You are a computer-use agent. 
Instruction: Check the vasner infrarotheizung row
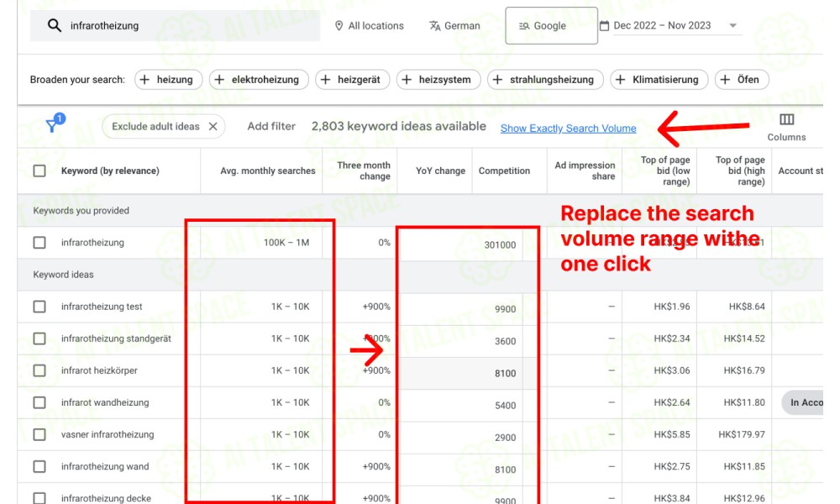pos(39,434)
